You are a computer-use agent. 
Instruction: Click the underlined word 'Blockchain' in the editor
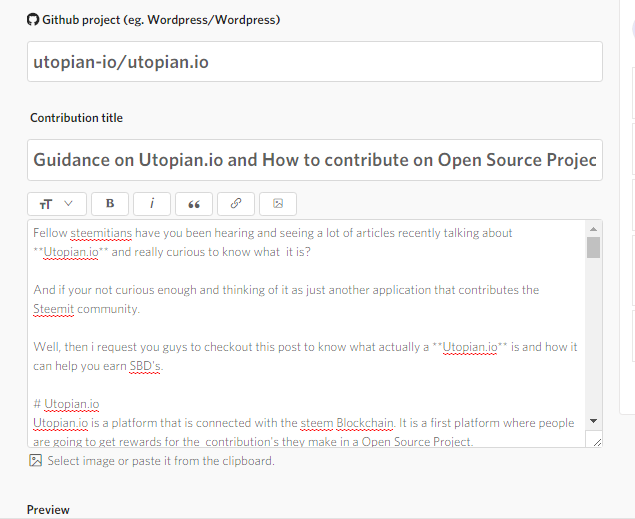point(365,423)
